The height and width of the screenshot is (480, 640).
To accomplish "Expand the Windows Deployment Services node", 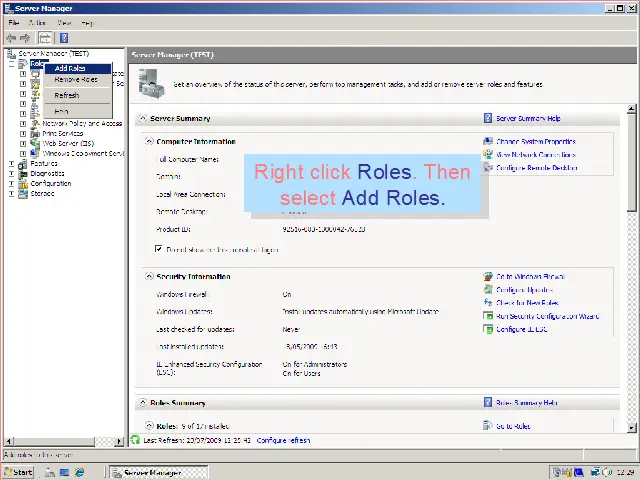I will (x=23, y=154).
